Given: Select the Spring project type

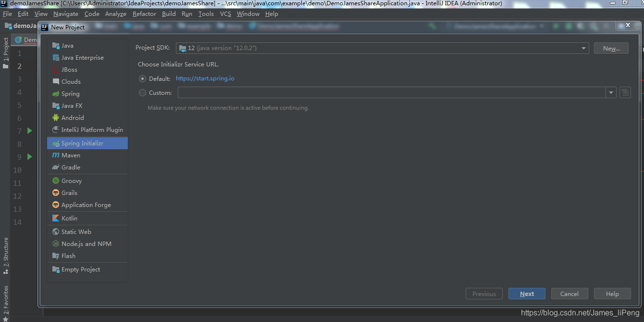Looking at the screenshot, I should click(x=87, y=94).
